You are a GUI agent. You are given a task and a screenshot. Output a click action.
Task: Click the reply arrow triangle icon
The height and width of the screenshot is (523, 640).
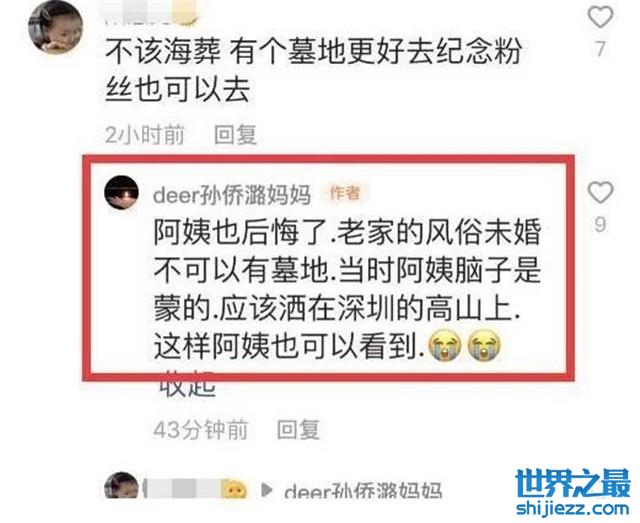point(266,490)
